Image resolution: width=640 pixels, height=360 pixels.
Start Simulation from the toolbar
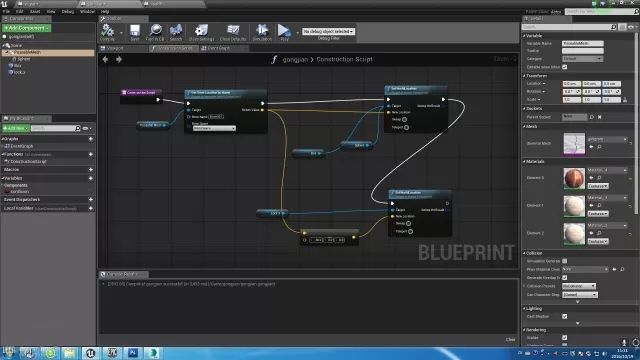coord(262,32)
